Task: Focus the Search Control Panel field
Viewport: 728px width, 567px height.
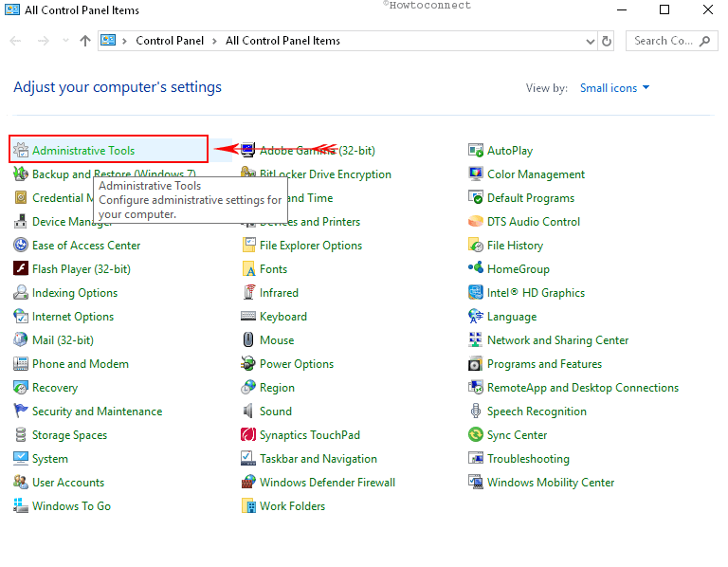Action: pos(664,41)
